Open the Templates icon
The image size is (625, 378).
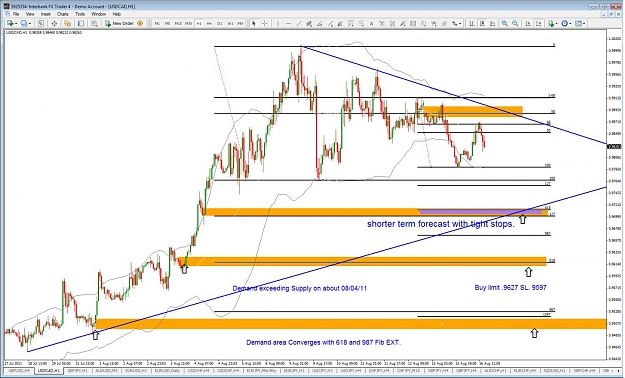click(x=578, y=24)
